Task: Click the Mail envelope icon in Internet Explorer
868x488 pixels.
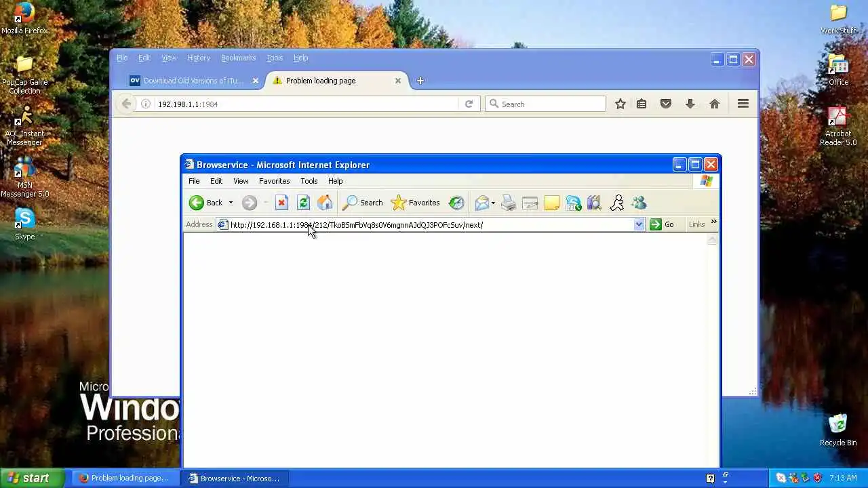Action: 481,203
